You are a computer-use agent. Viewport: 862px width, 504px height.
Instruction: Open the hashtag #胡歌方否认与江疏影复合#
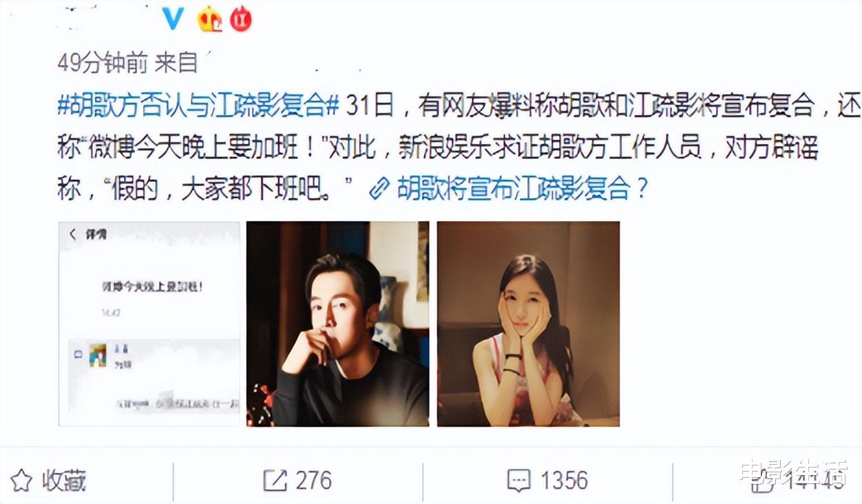tap(198, 107)
